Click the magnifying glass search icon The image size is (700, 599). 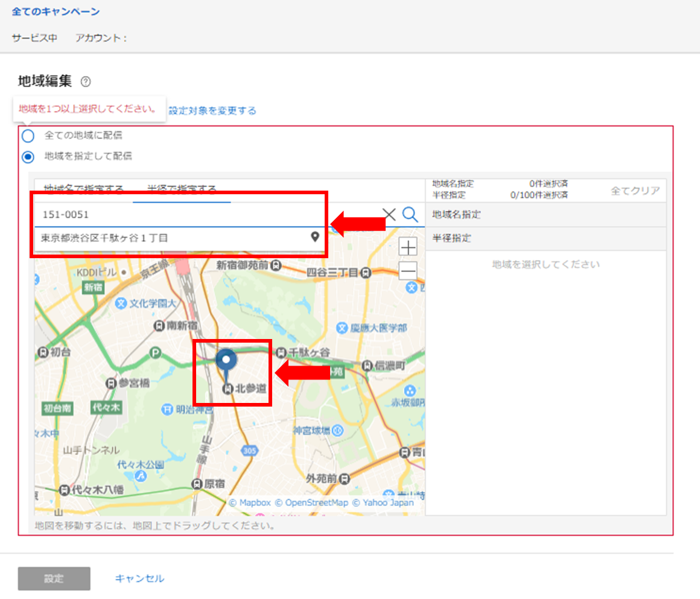pyautogui.click(x=410, y=215)
